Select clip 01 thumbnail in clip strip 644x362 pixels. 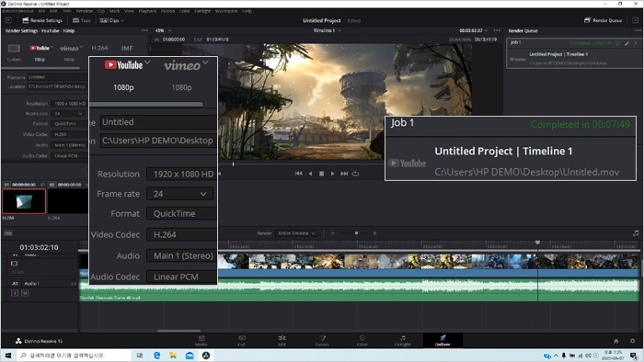coord(24,201)
